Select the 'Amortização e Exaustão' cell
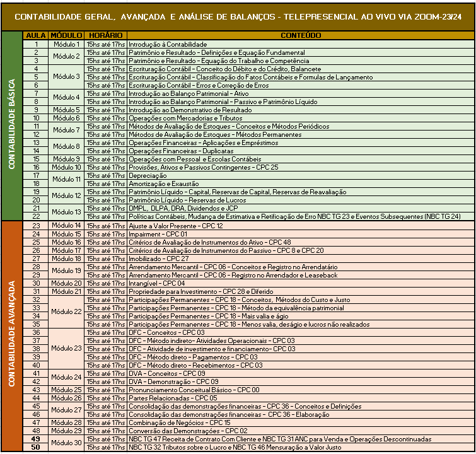Image resolution: width=476 pixels, height=454 pixels. 301,183
